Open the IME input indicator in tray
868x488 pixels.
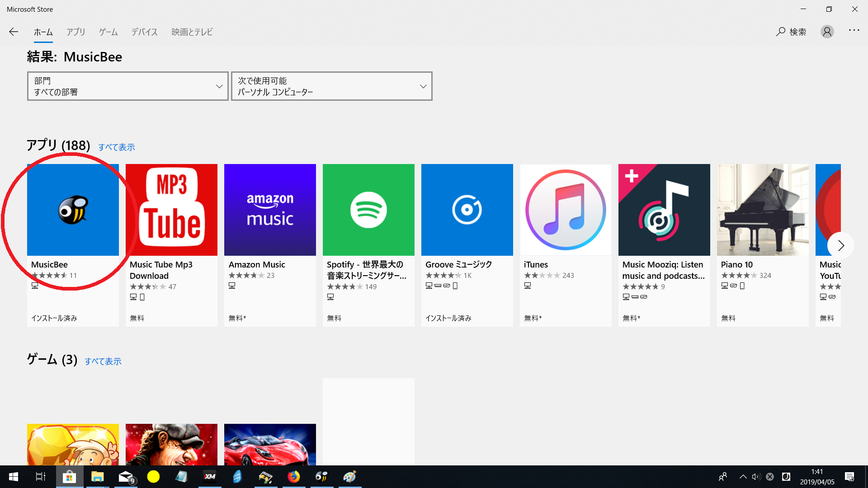point(786,477)
